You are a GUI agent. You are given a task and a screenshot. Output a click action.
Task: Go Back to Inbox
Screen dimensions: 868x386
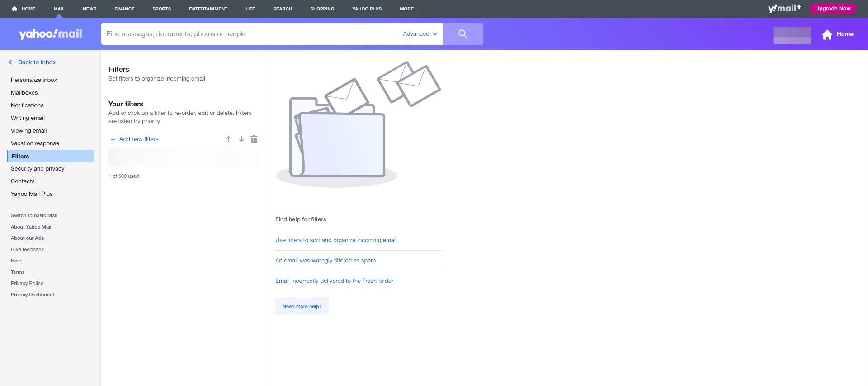(32, 62)
